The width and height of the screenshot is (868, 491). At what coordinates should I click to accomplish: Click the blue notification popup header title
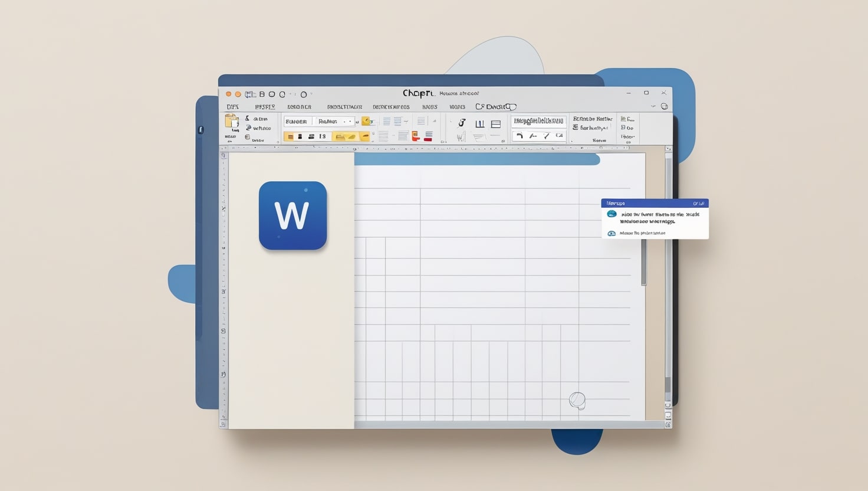pos(616,204)
